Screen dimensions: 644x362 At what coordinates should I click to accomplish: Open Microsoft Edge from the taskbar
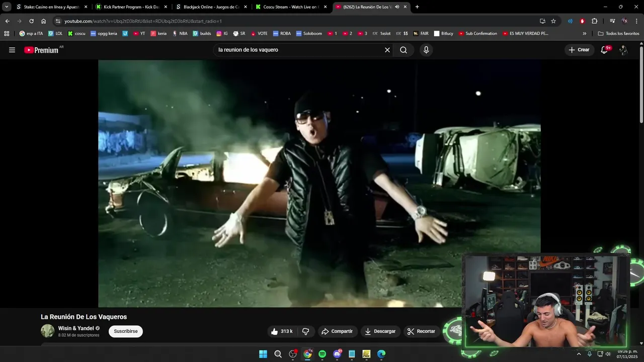click(381, 354)
